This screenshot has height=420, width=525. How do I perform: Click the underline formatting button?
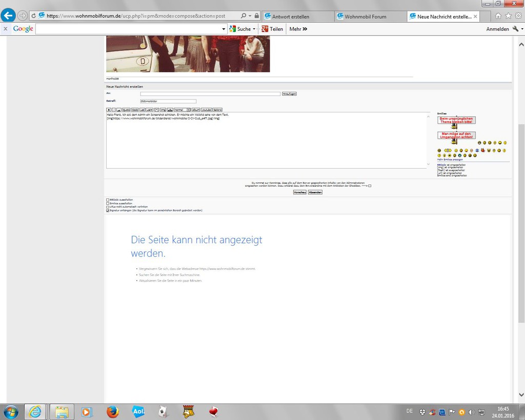(x=119, y=110)
